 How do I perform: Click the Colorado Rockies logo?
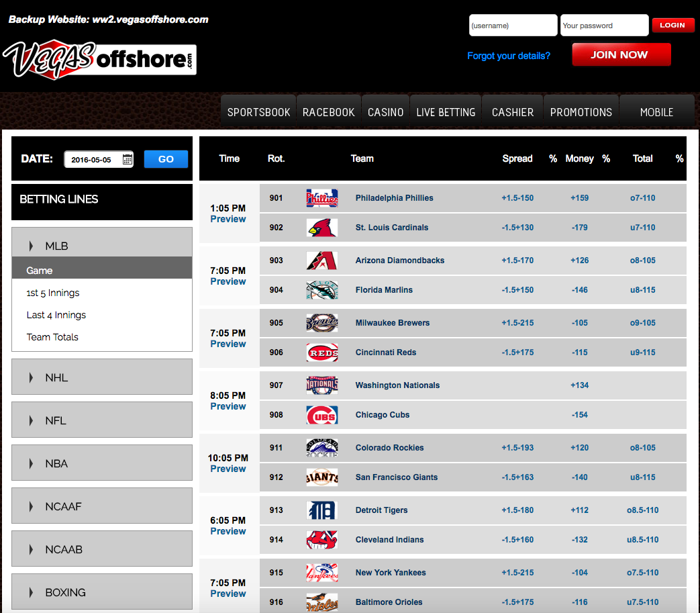322,448
